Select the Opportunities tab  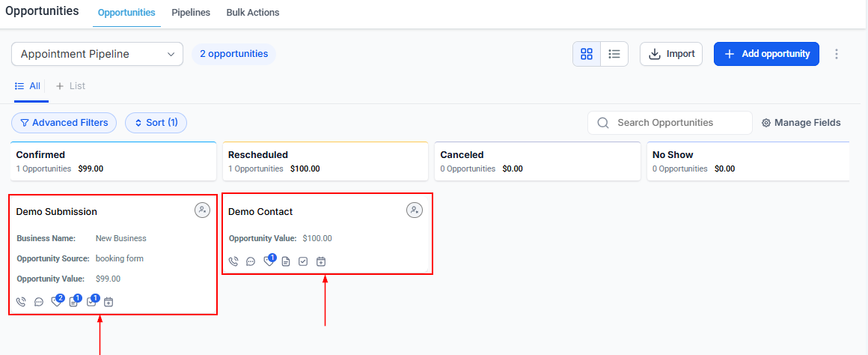coord(126,12)
